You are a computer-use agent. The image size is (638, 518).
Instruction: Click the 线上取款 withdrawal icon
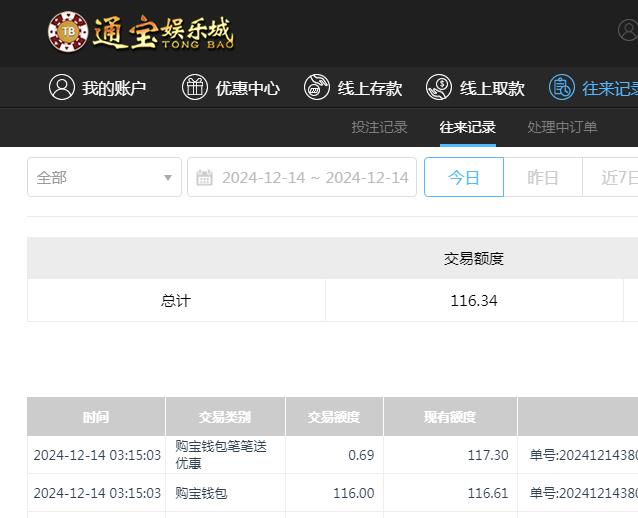pos(439,87)
